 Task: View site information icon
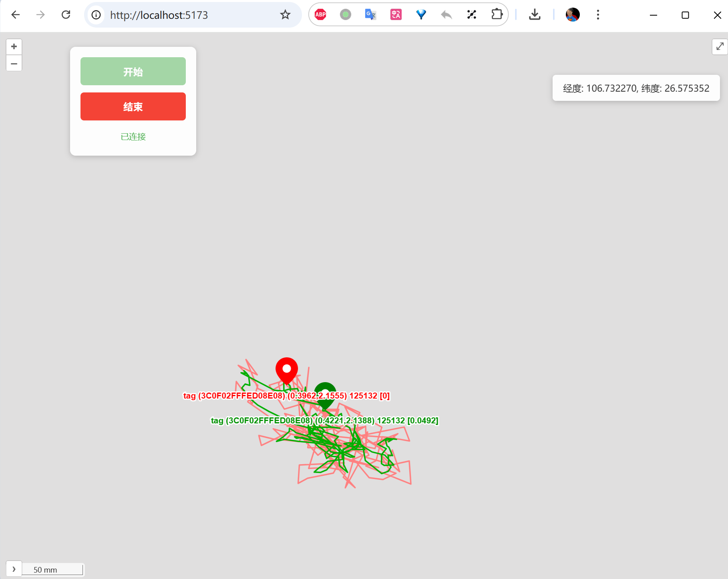(96, 15)
